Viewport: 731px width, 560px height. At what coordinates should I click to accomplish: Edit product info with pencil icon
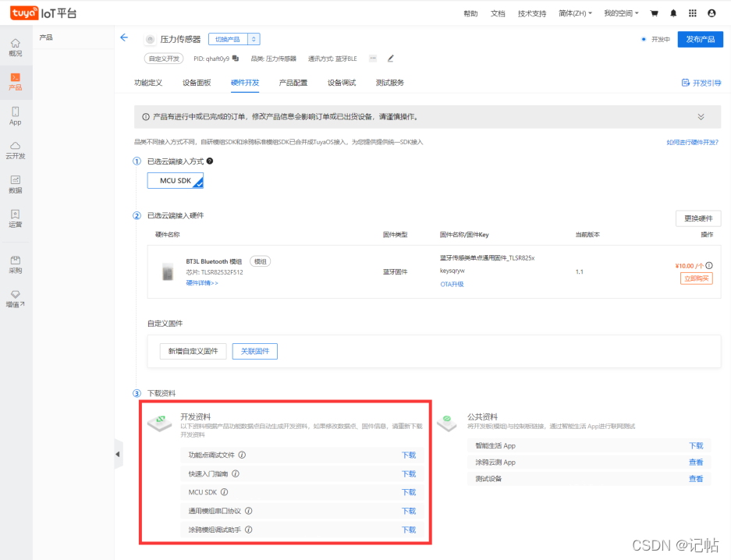tap(391, 58)
